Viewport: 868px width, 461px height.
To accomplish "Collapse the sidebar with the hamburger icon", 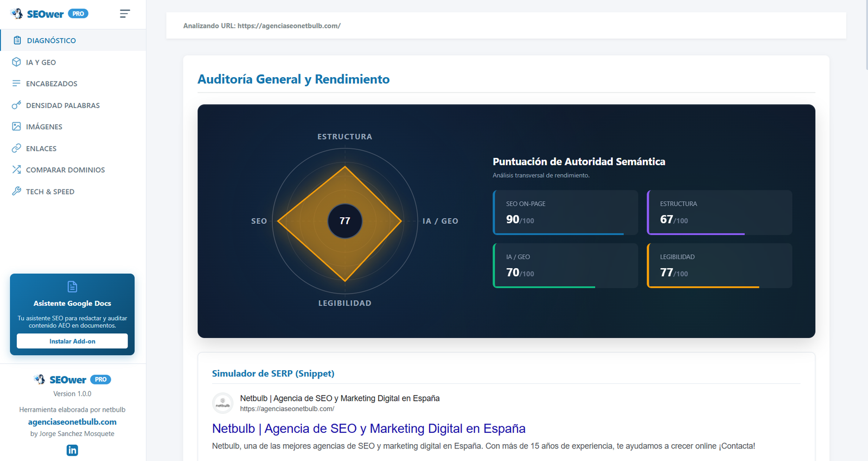I will tap(125, 14).
